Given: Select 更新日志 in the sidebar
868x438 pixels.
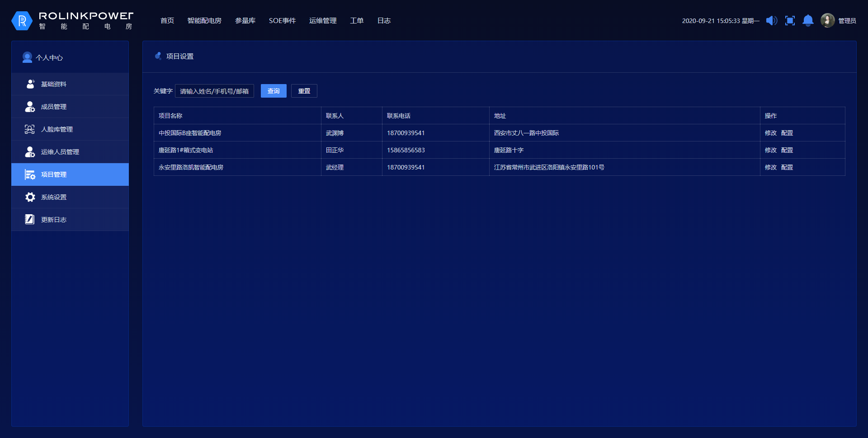Looking at the screenshot, I should tap(70, 220).
